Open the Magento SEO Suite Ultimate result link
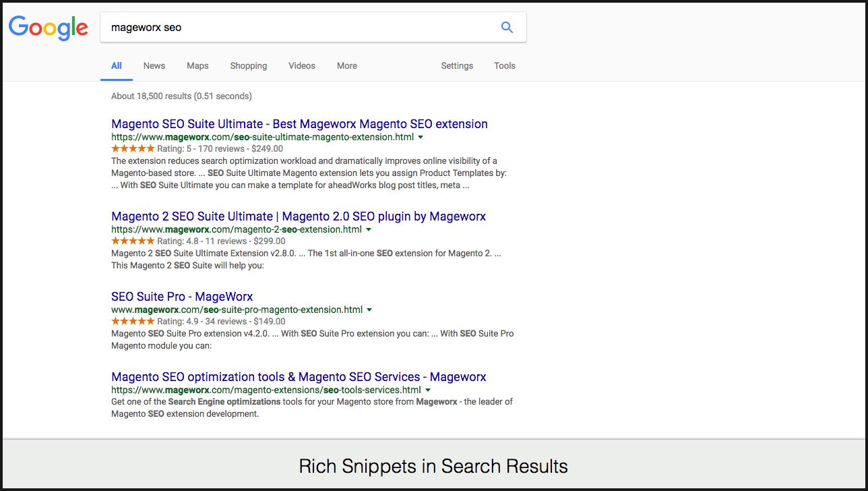The image size is (868, 491). (299, 124)
